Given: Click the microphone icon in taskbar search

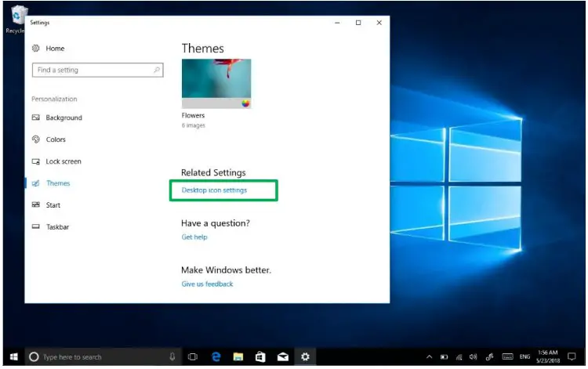Looking at the screenshot, I should [172, 356].
